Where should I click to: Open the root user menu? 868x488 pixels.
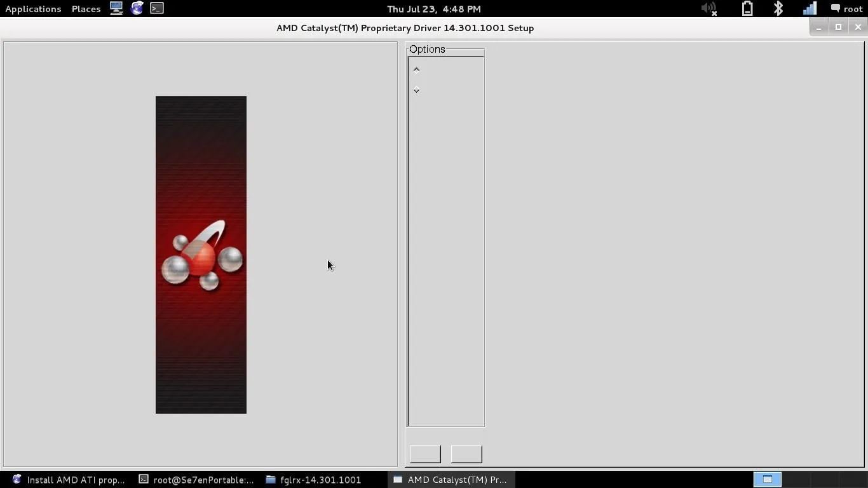click(x=846, y=9)
